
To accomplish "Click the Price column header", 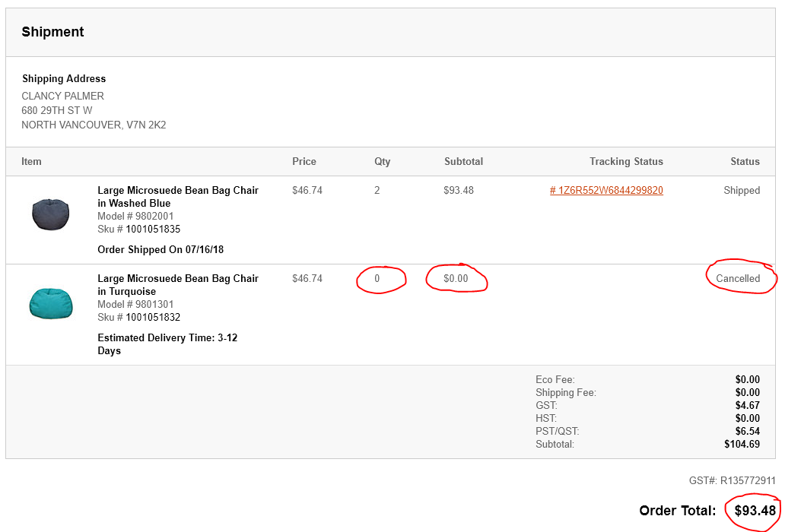I will pos(304,161).
